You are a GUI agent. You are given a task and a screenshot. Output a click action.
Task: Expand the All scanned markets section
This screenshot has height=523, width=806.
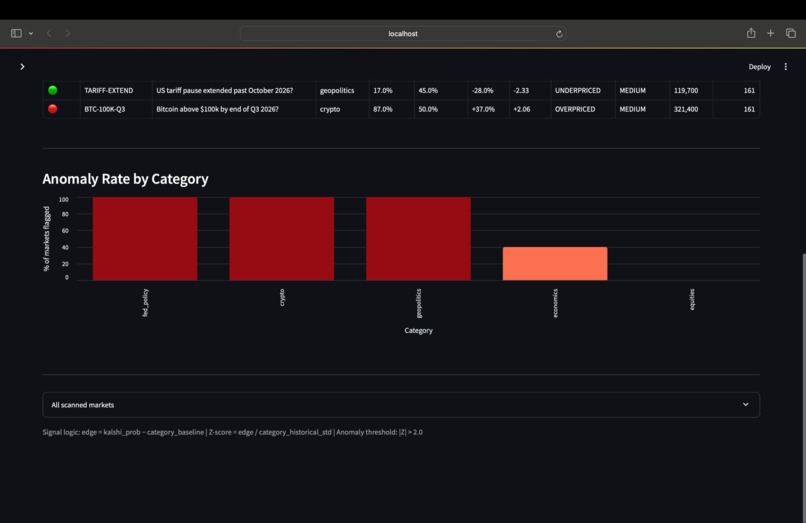401,405
